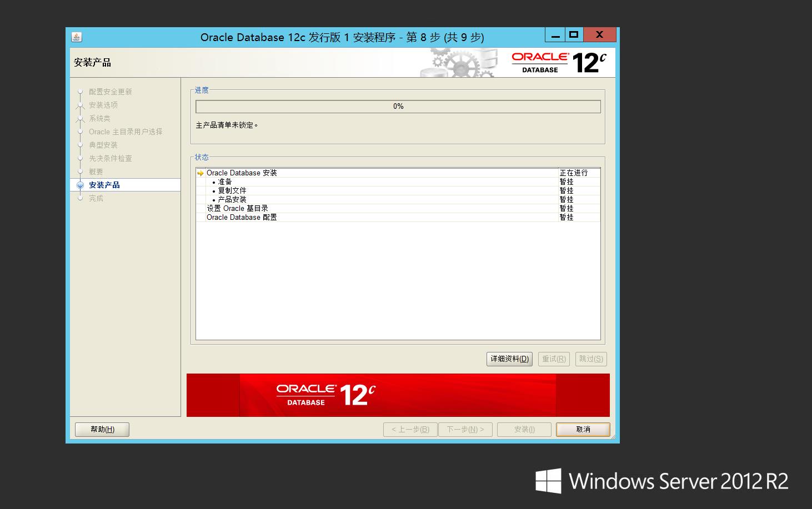Click the Oracle 12c Database logo in header
Image resolution: width=812 pixels, height=509 pixels.
(x=559, y=63)
